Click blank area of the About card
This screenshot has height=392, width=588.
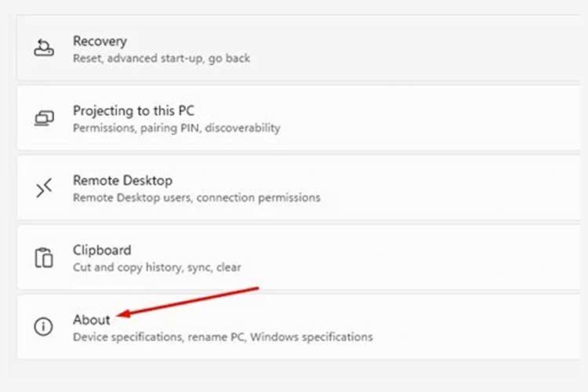[x=469, y=327]
